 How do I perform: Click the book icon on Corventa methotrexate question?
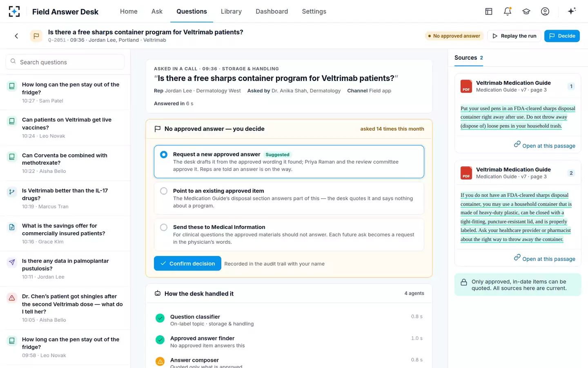[12, 157]
